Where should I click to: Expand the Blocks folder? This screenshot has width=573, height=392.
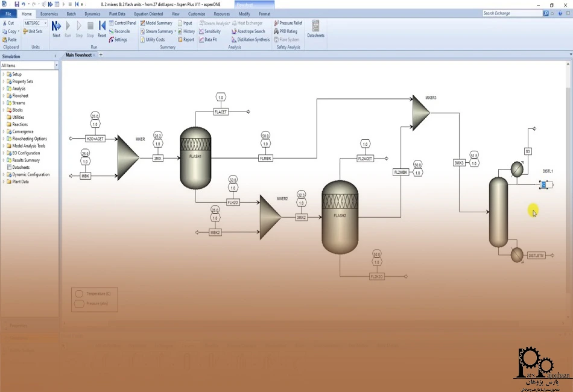[x=4, y=110]
